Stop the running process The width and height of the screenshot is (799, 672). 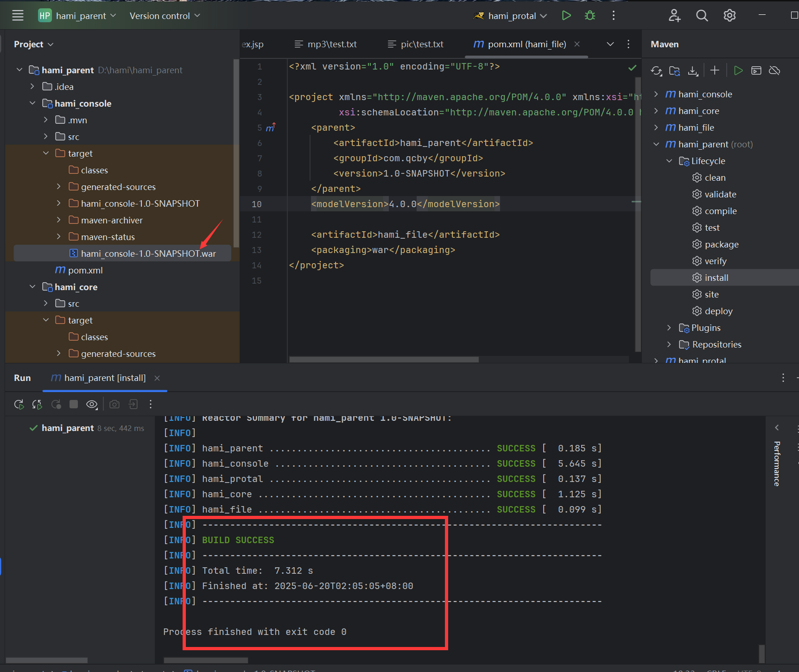click(74, 404)
